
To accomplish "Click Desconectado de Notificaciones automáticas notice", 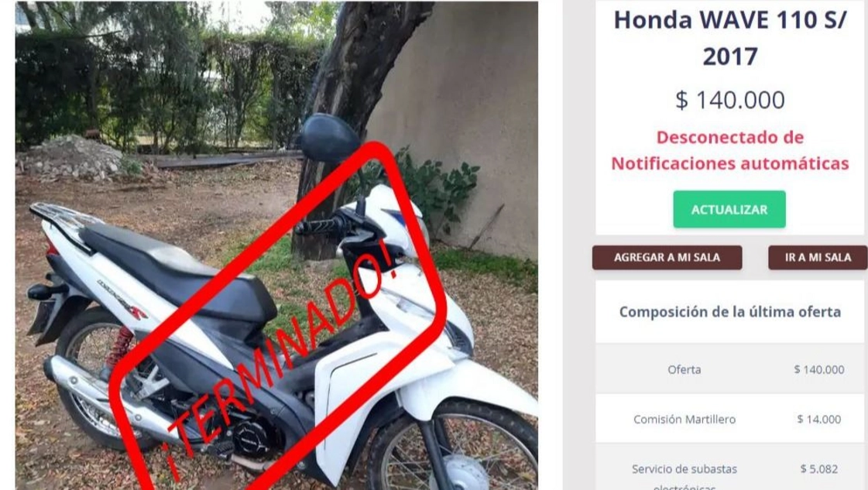I will pyautogui.click(x=729, y=150).
